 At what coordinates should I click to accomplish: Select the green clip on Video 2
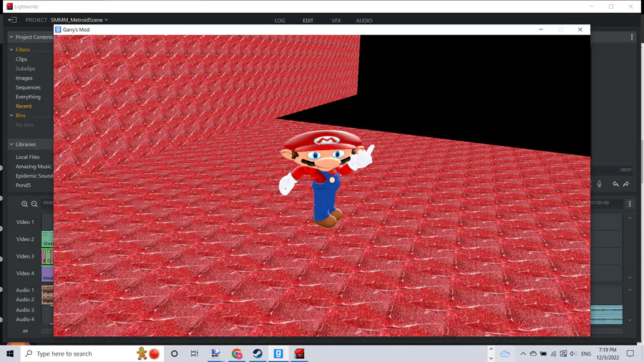48,239
